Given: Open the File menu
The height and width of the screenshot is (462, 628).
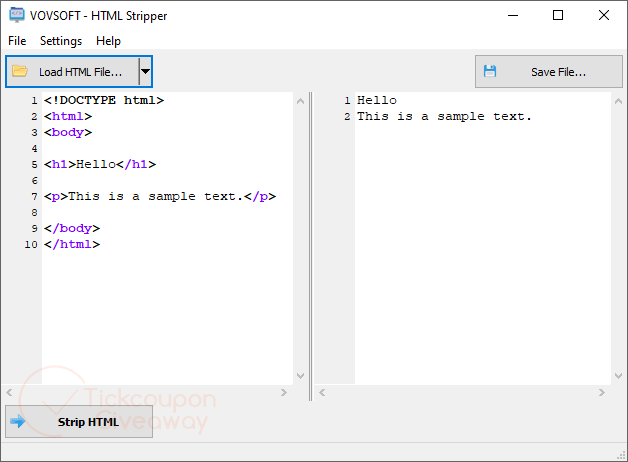Looking at the screenshot, I should [x=17, y=41].
